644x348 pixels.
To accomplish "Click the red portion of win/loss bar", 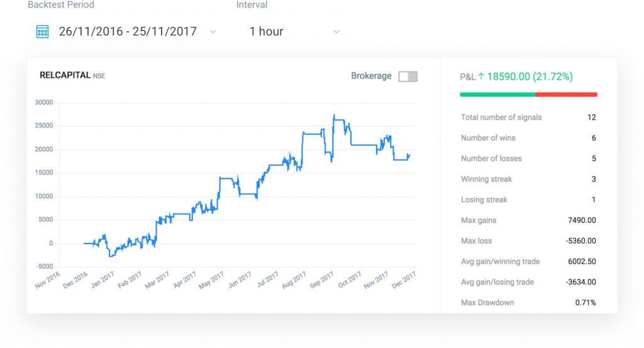I will pyautogui.click(x=566, y=94).
